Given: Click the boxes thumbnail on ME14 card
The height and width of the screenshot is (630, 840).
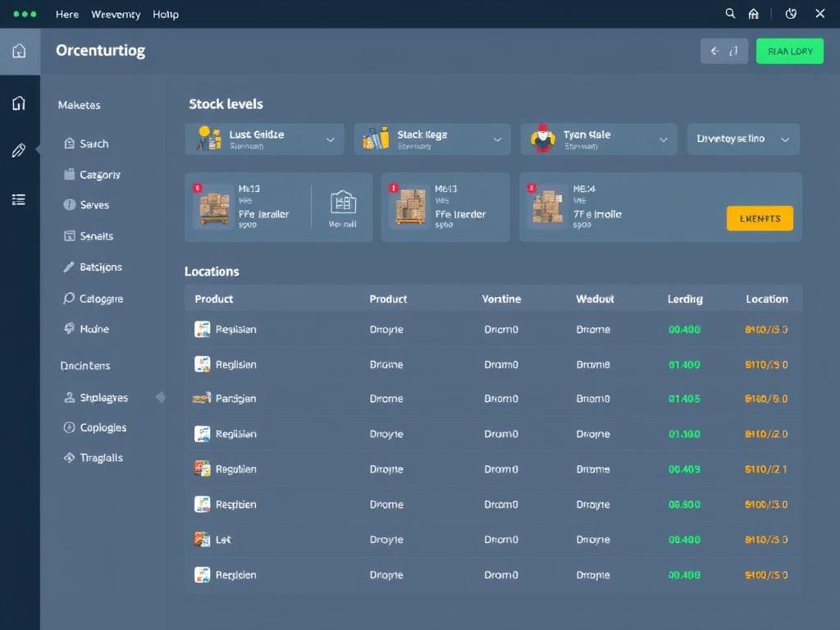Looking at the screenshot, I should [547, 208].
